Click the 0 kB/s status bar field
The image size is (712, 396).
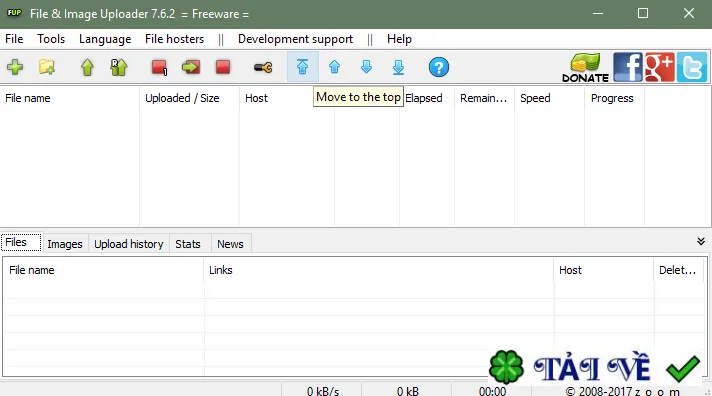pos(321,391)
